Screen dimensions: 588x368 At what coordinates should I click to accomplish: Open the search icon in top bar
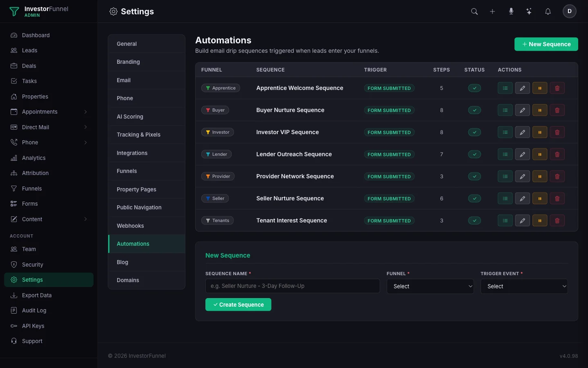(474, 11)
